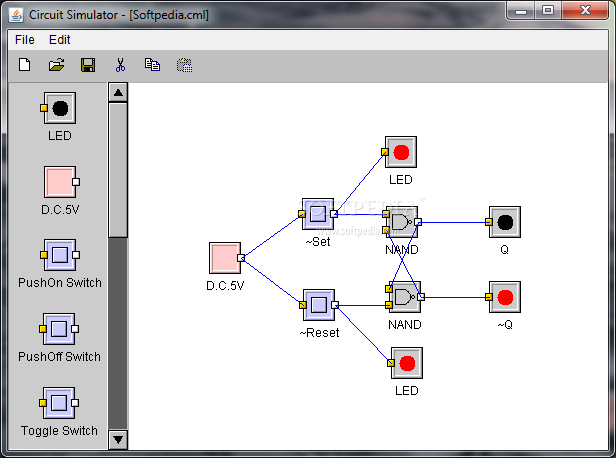The width and height of the screenshot is (616, 458).
Task: Click the output pin of the ~Set switch
Action: 334,214
